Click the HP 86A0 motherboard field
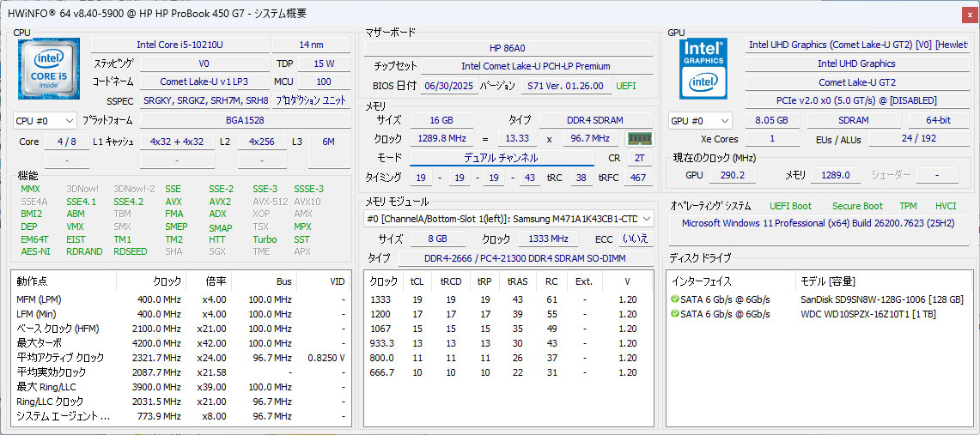 click(507, 47)
